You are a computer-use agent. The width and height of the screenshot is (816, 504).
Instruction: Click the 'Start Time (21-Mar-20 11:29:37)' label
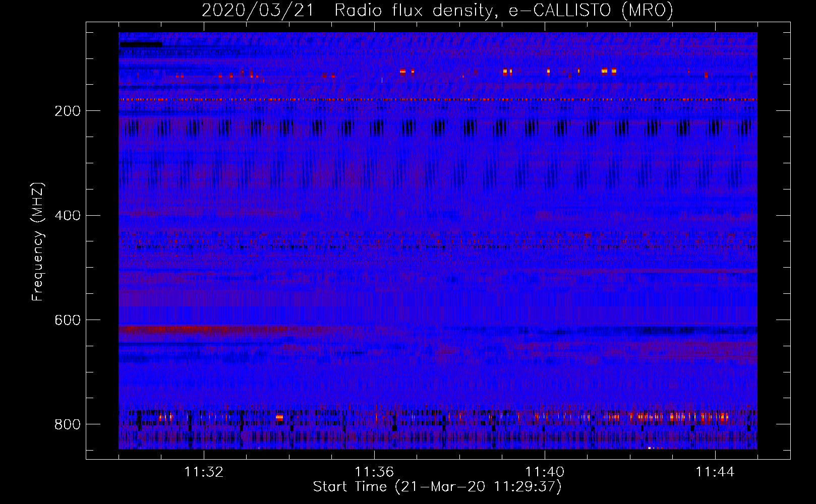coord(437,487)
